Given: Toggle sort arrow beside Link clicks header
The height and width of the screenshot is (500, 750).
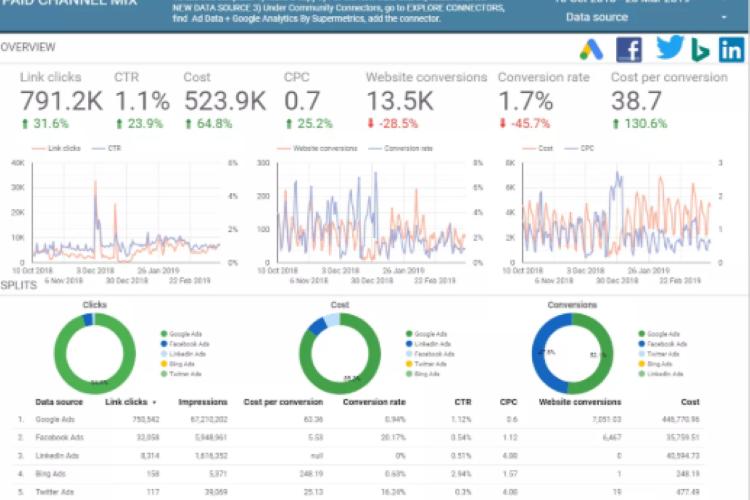Looking at the screenshot, I should tap(154, 402).
